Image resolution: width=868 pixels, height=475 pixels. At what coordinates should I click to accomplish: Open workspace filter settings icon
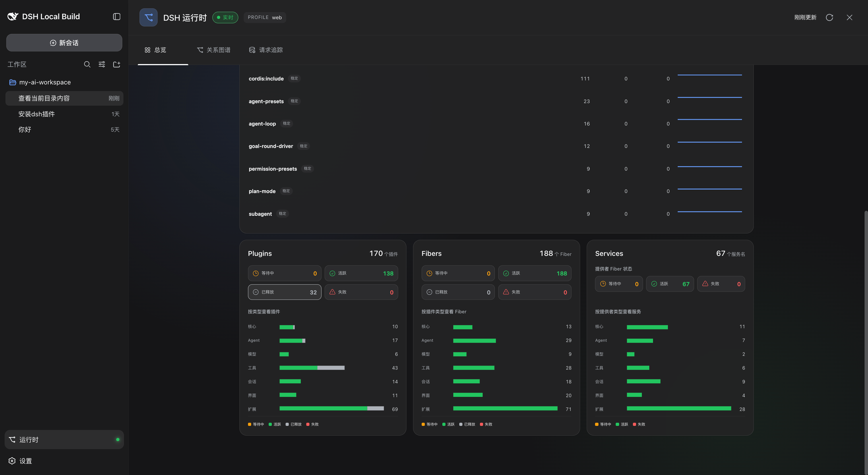coord(102,64)
